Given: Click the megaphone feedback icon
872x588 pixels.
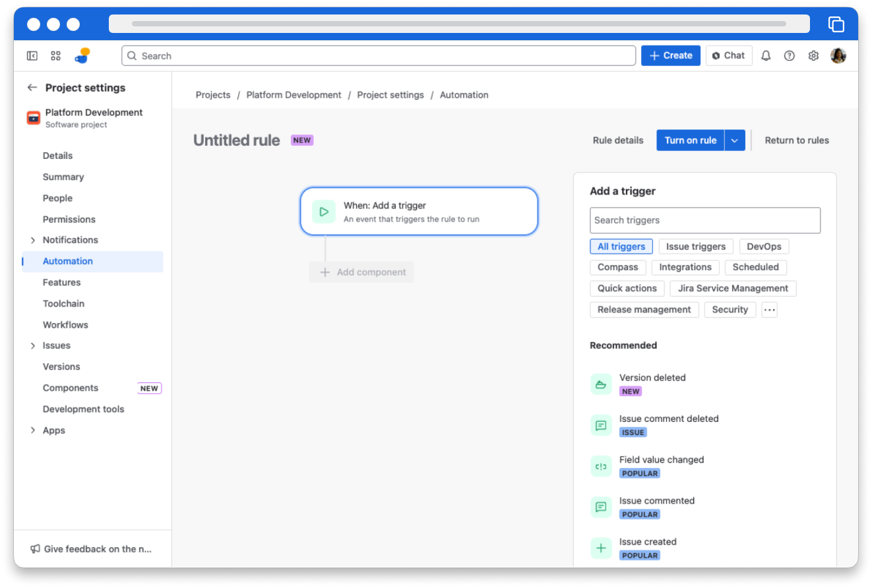Looking at the screenshot, I should click(35, 548).
